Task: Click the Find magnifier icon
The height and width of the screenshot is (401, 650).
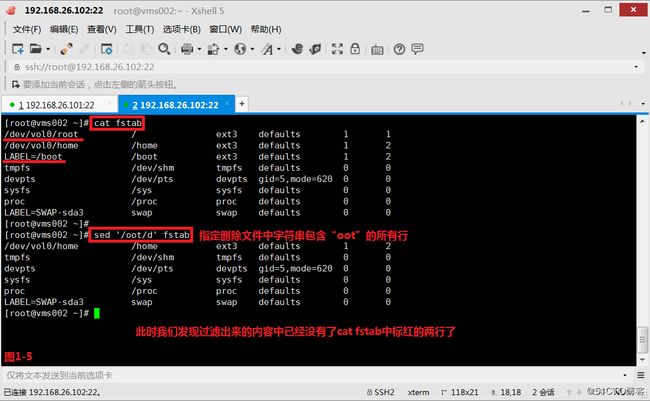Action: (x=164, y=49)
